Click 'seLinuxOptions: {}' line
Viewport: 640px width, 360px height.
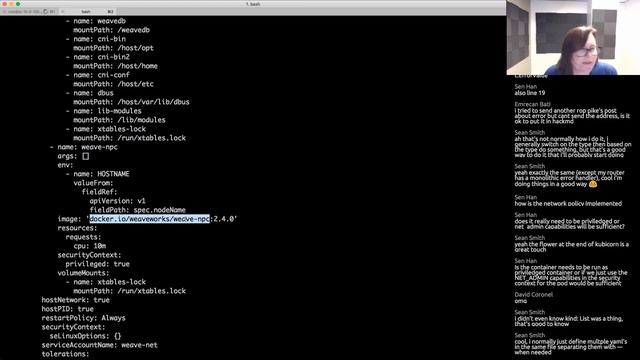pos(86,336)
